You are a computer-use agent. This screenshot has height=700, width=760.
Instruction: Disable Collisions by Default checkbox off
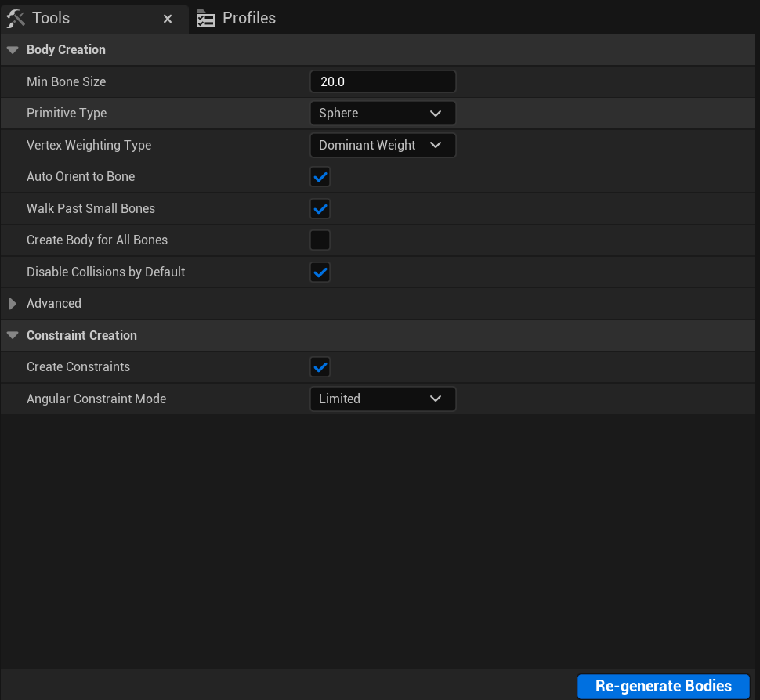(320, 272)
